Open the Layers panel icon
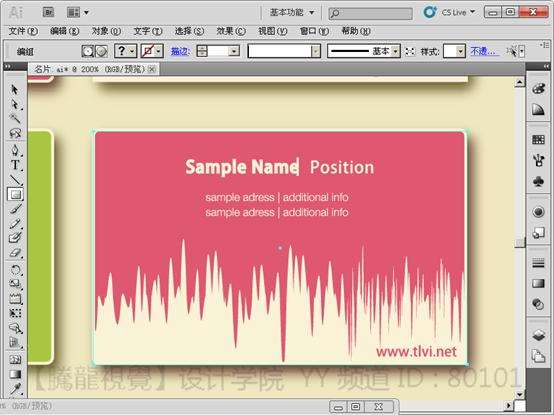Image resolution: width=554 pixels, height=415 pixels. [x=538, y=335]
